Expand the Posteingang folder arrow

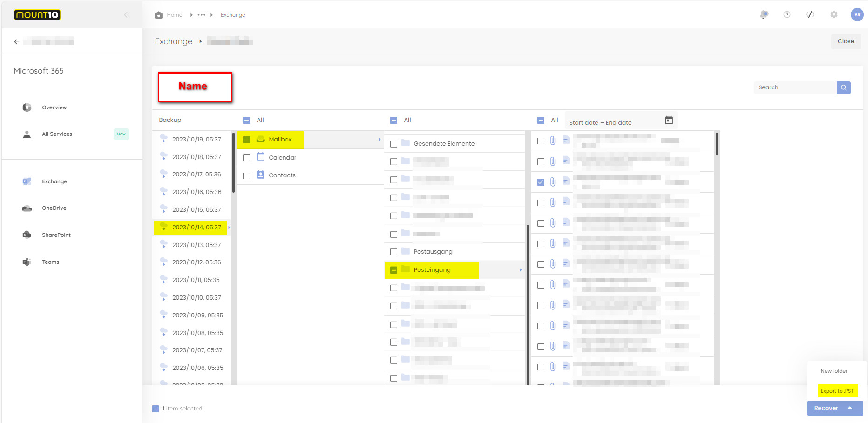(520, 270)
